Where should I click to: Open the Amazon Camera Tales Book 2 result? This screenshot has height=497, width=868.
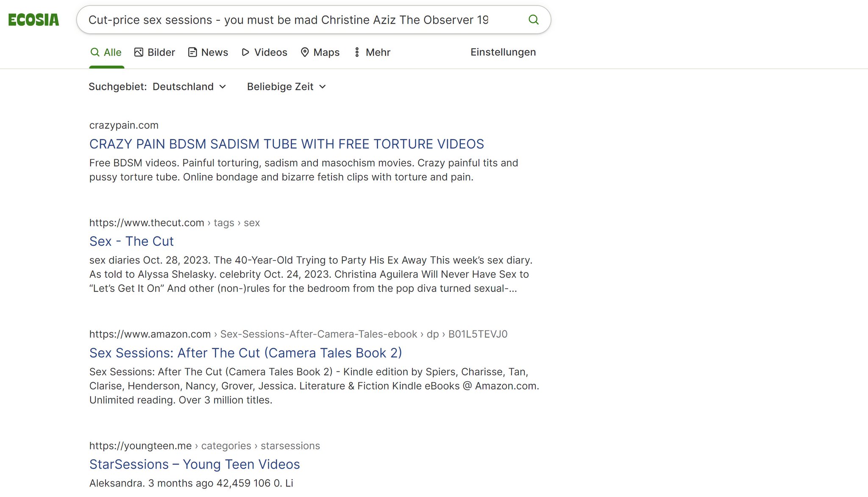click(245, 353)
